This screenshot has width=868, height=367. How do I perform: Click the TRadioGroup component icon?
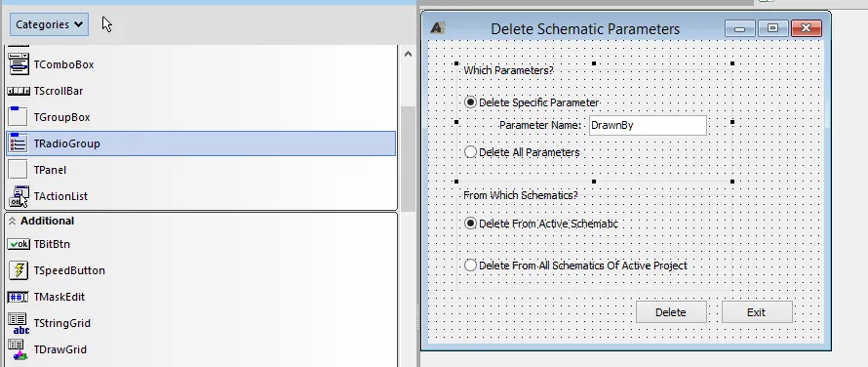19,143
